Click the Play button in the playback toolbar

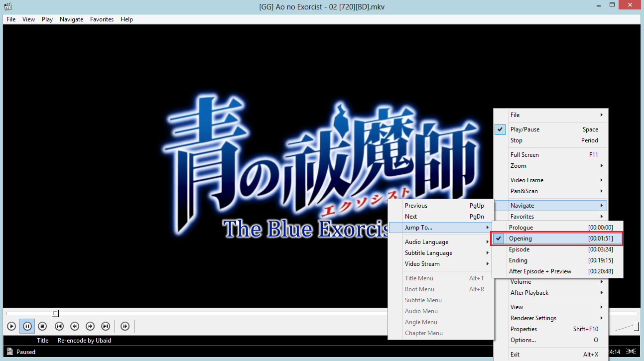[11, 326]
